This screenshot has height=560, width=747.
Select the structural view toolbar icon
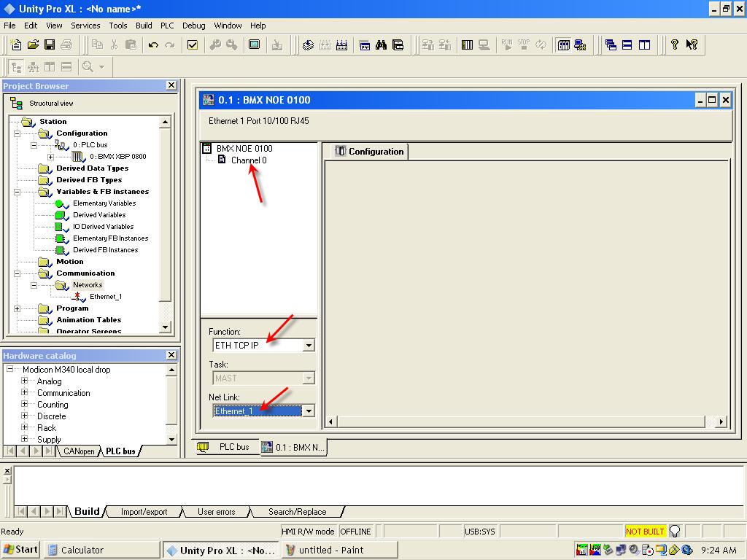pyautogui.click(x=16, y=67)
